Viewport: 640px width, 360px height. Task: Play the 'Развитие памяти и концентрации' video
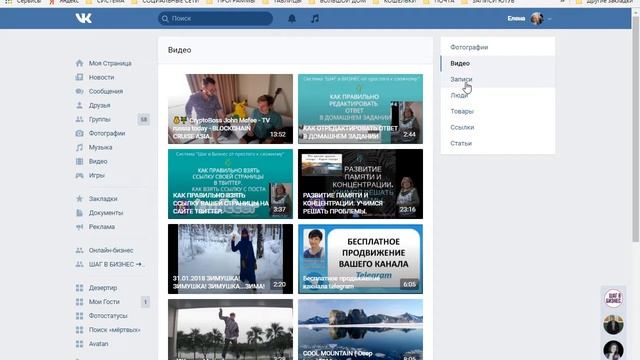(x=360, y=184)
